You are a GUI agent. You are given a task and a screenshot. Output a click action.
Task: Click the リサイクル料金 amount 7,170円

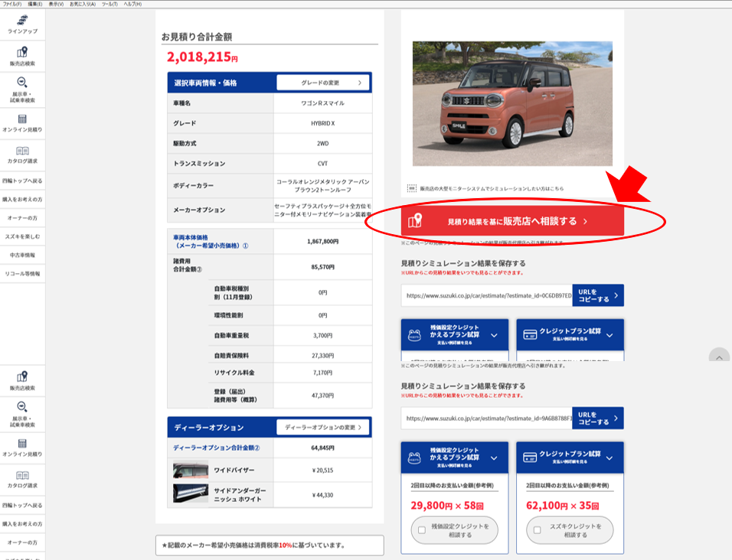tap(322, 373)
